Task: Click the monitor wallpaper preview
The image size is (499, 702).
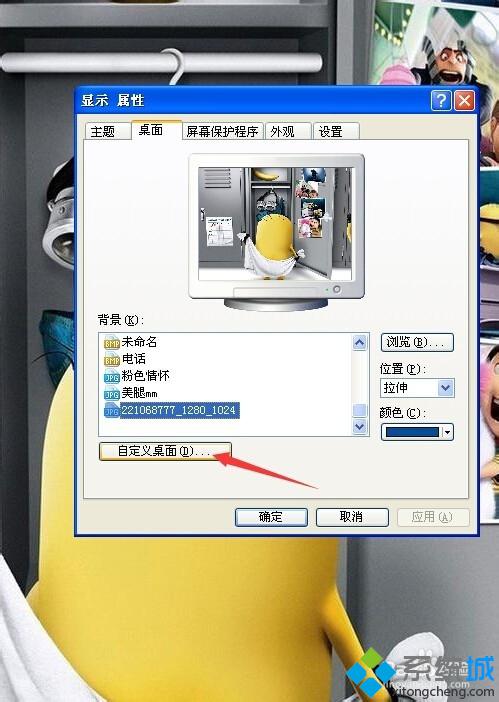Action: [x=276, y=224]
